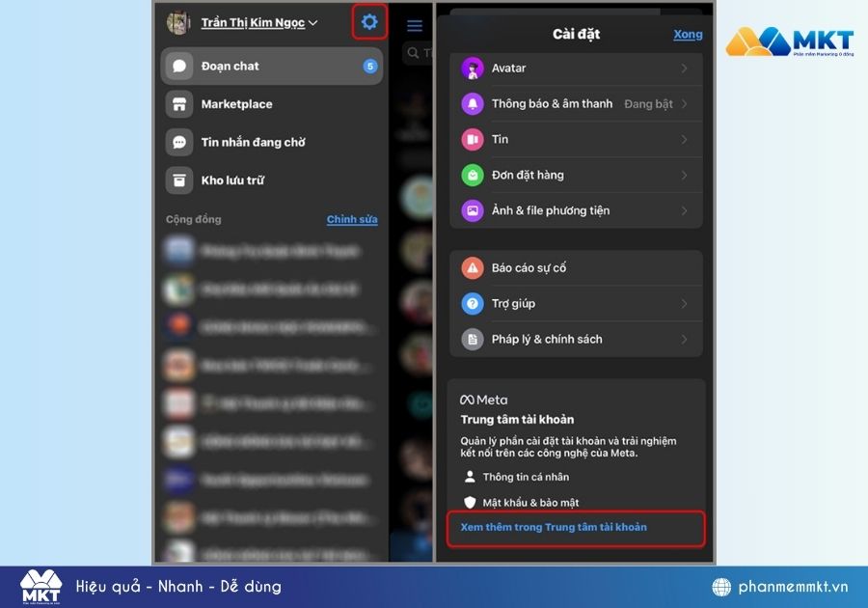Click the purple Avatar settings icon
The width and height of the screenshot is (868, 608).
(472, 69)
